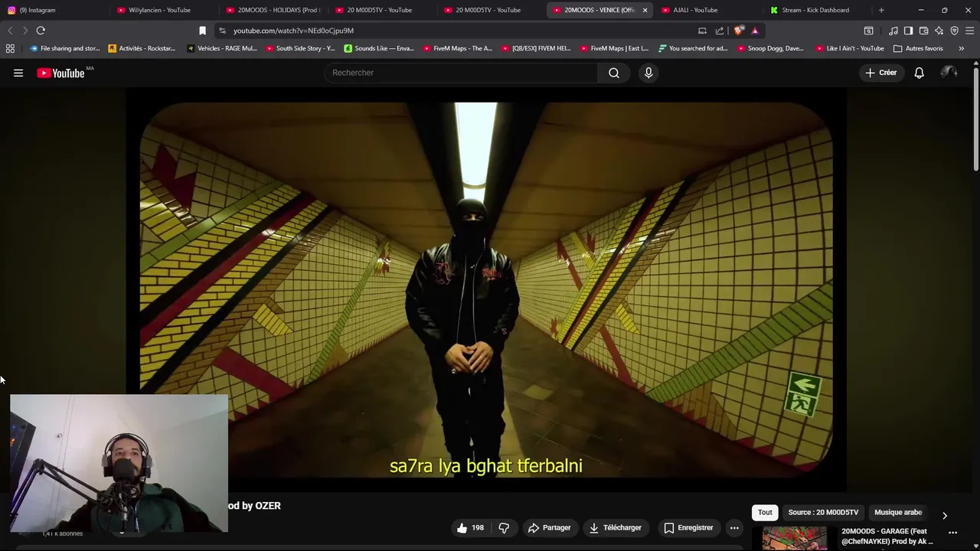Open the Activités - Rockstar bookmark
This screenshot has height=551, width=980.
point(142,48)
